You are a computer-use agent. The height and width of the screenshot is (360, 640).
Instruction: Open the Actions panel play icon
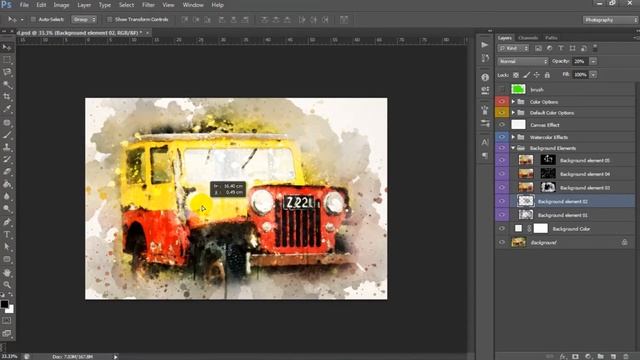[x=485, y=44]
